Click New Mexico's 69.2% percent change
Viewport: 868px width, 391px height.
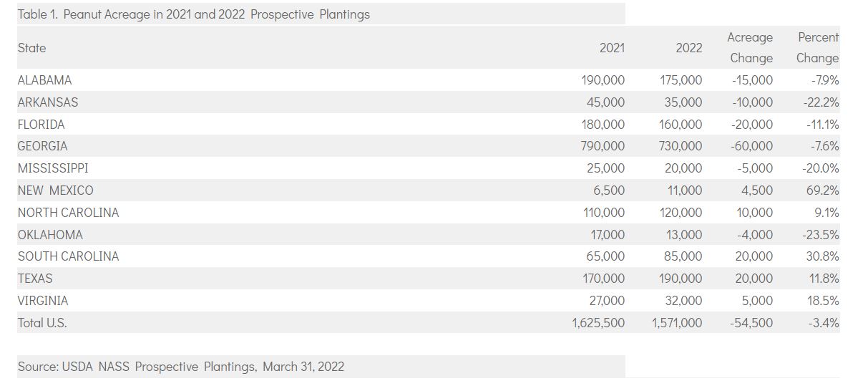pyautogui.click(x=822, y=190)
